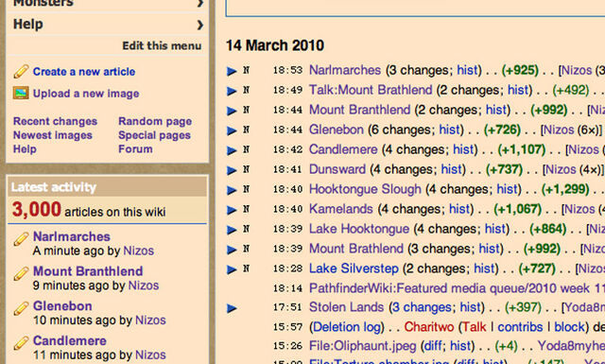Screen dimensions: 605x364
Task: Expand the Narlmarches changes row arrow
Action: (232, 71)
